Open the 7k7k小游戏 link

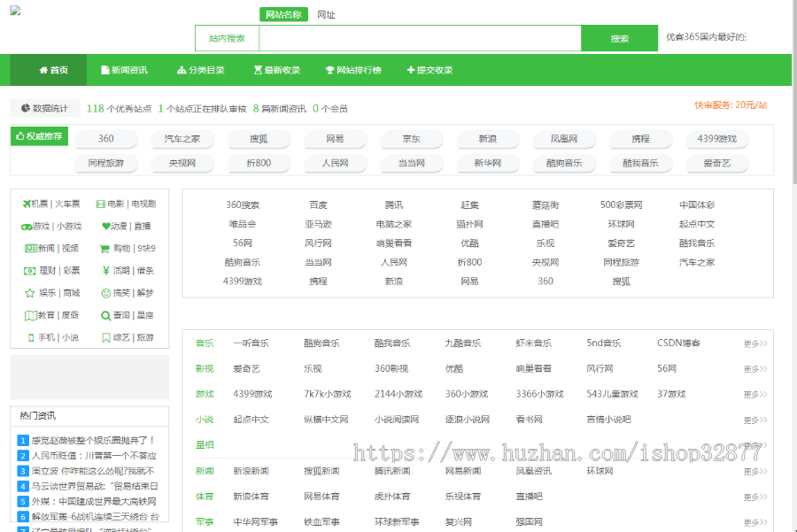coord(328,394)
